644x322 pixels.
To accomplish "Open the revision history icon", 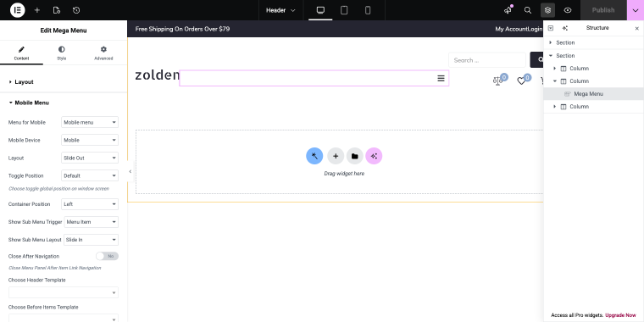I will [76, 10].
